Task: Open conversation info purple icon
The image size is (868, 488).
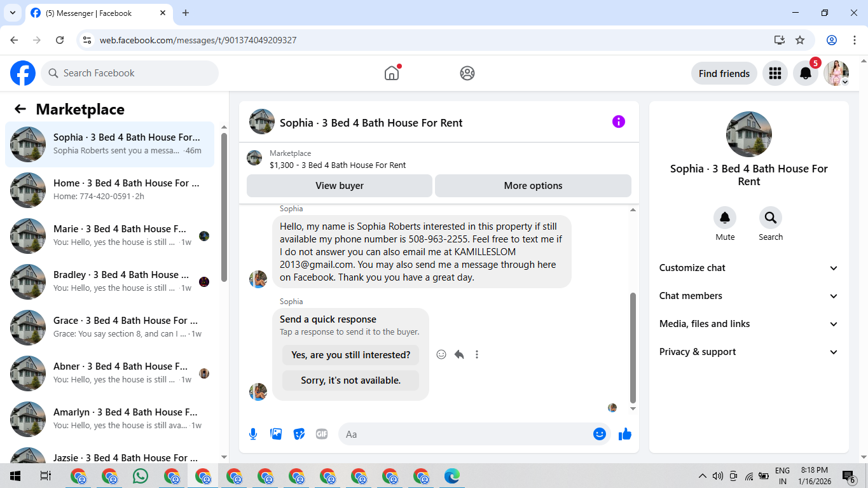Action: pyautogui.click(x=619, y=122)
